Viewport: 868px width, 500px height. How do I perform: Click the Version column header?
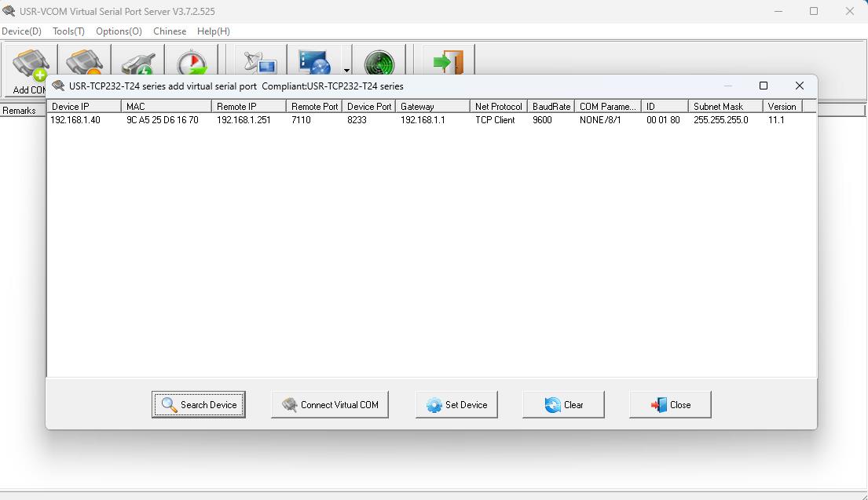coord(782,106)
